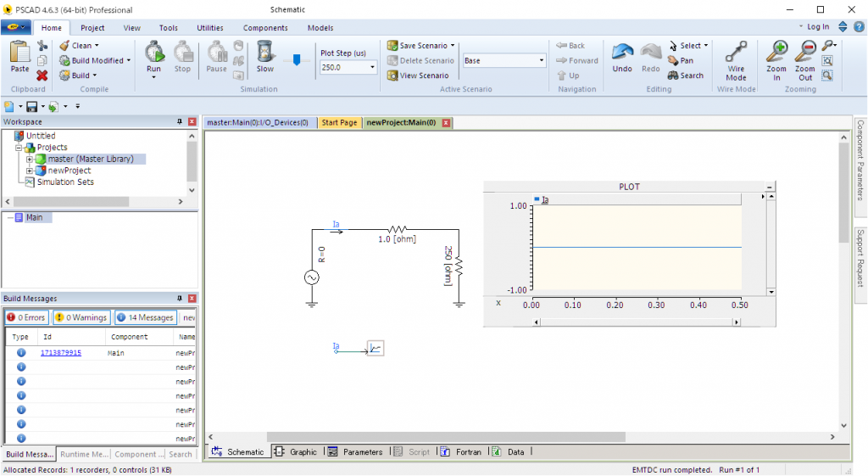Switch to Data view tab
The height and width of the screenshot is (476, 868).
[509, 451]
